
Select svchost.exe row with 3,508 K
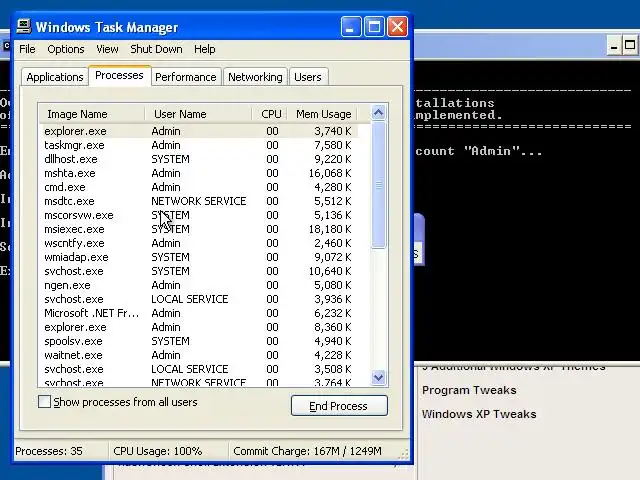tap(199, 369)
